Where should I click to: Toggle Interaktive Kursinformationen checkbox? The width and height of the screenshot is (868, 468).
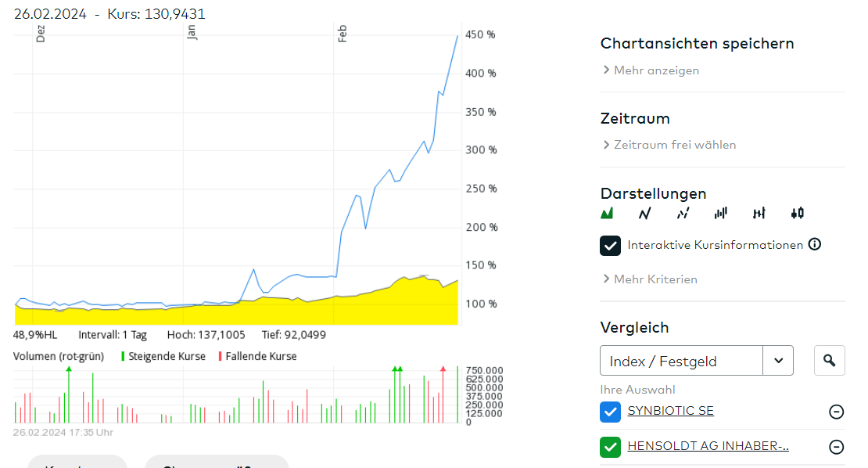611,245
